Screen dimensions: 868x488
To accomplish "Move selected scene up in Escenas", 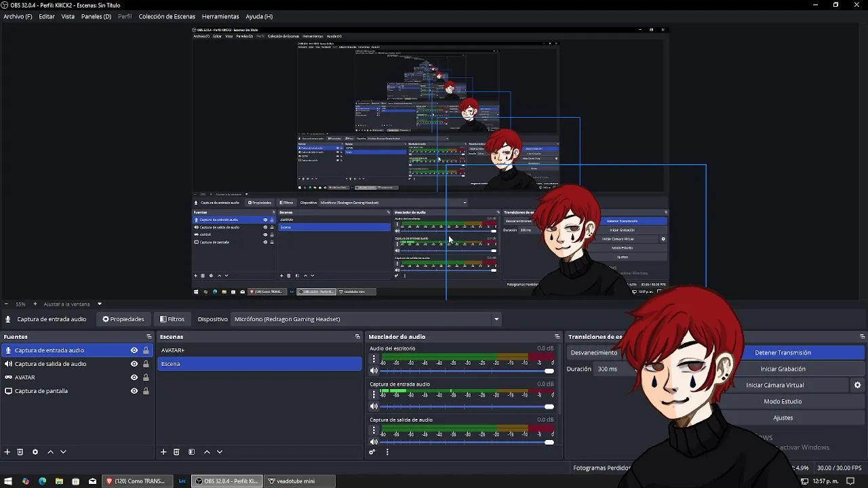I will (207, 452).
